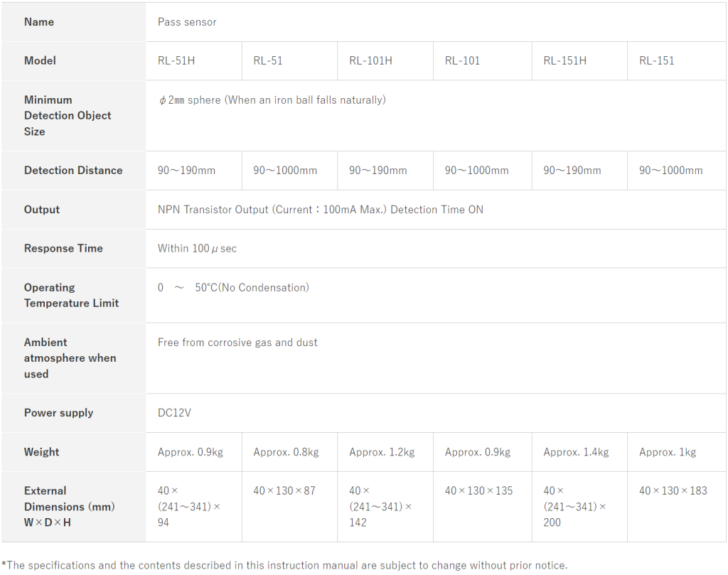Select the 40×130×87 dimensions cell
The width and height of the screenshot is (728, 575).
click(284, 491)
